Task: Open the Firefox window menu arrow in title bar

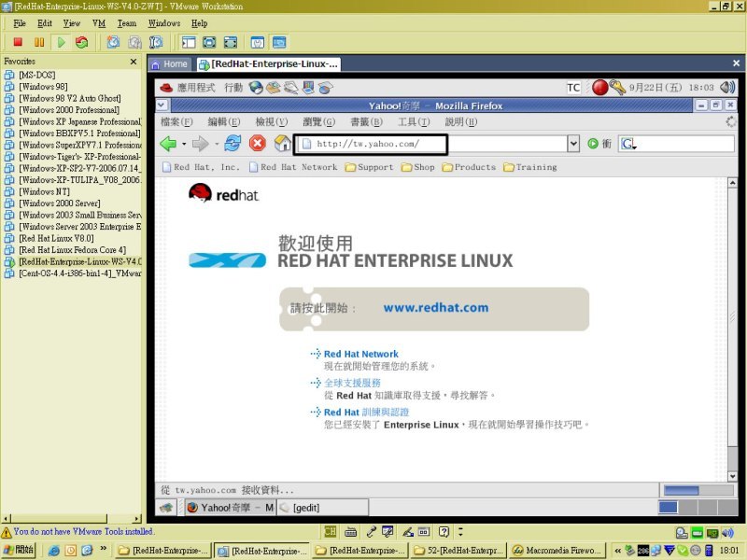Action: click(x=162, y=105)
